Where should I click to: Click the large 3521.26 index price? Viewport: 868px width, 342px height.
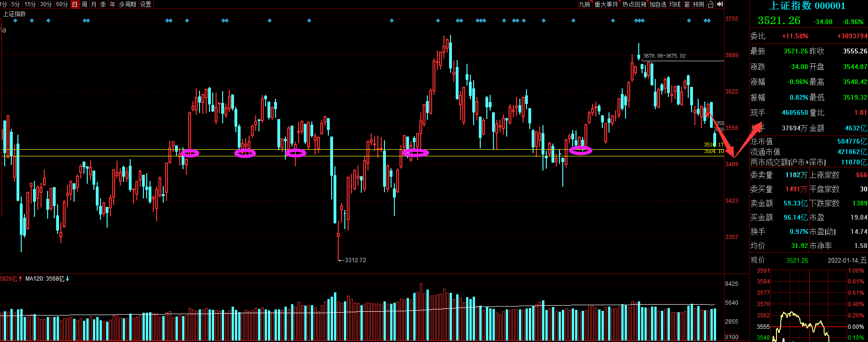click(779, 21)
